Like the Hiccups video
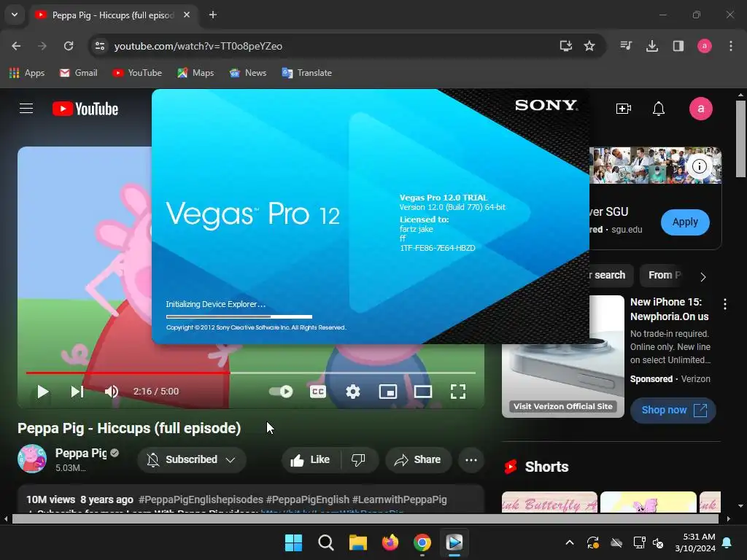 pos(311,459)
